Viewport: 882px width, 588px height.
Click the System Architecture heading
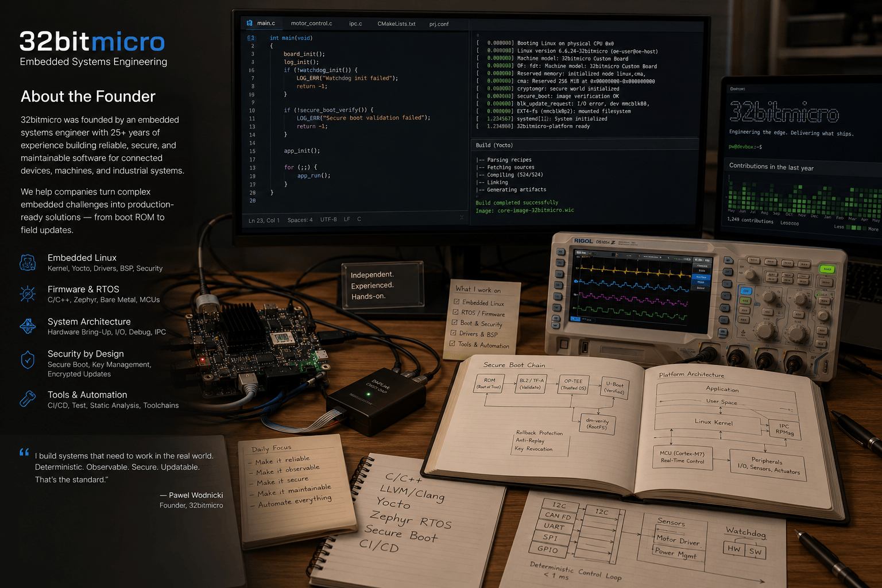pos(89,322)
